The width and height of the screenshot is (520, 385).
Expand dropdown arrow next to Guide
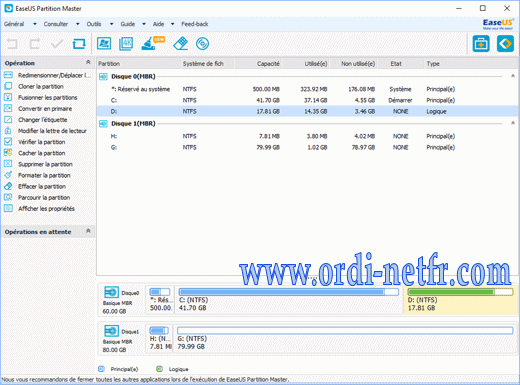click(144, 24)
